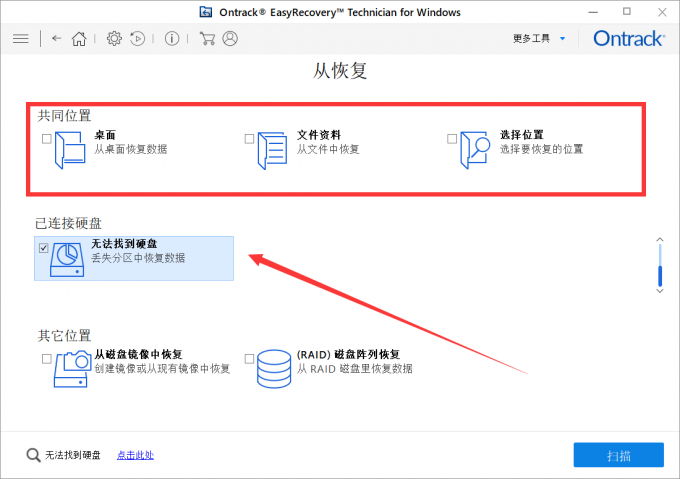
Task: Click the Ontrack brand logo
Action: (629, 39)
